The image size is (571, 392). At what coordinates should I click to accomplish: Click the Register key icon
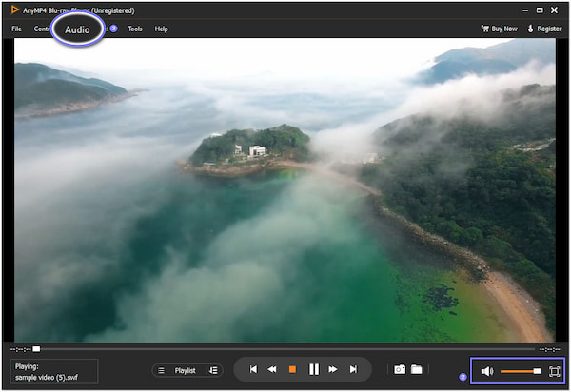pos(531,29)
